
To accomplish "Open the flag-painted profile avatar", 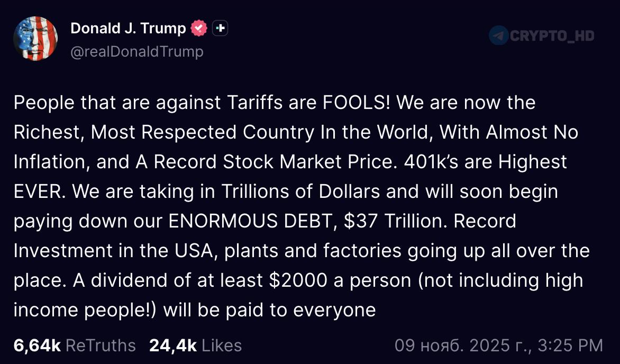I will pyautogui.click(x=35, y=38).
